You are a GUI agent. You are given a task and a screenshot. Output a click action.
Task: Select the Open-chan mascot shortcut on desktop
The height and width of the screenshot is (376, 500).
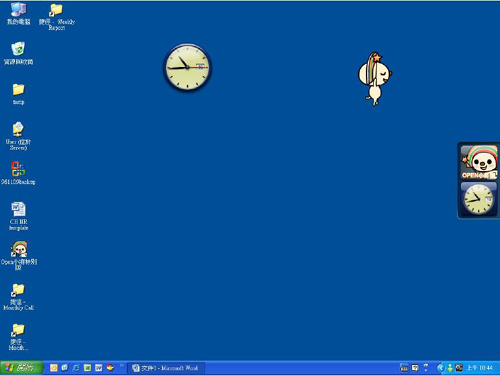click(x=19, y=255)
